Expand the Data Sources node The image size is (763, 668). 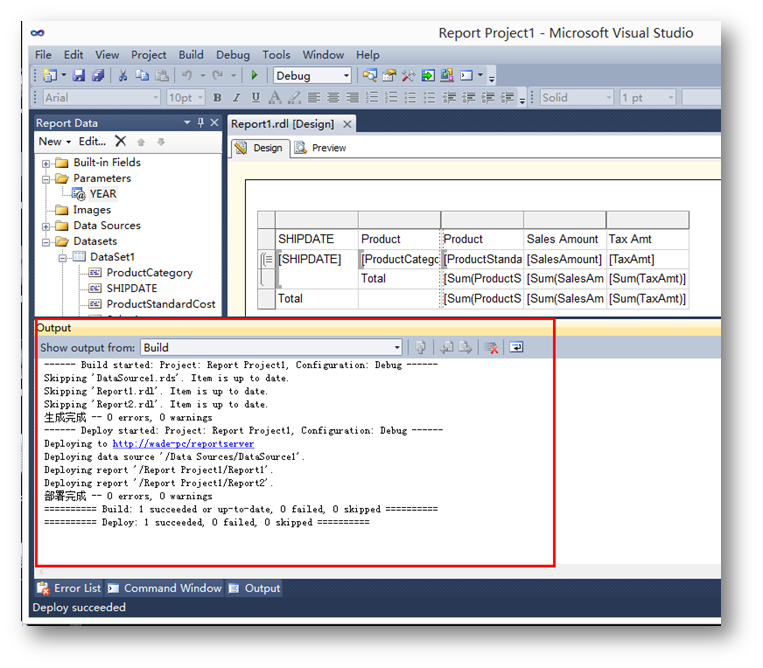46,226
